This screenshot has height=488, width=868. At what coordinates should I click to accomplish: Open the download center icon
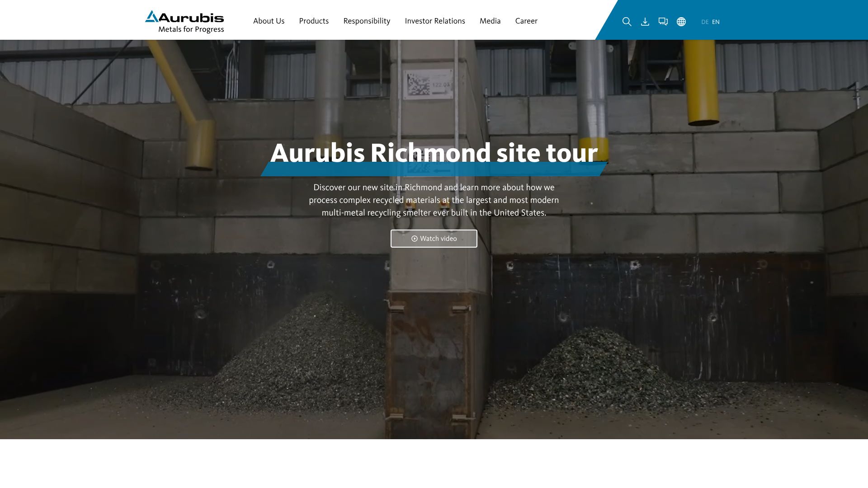tap(645, 22)
